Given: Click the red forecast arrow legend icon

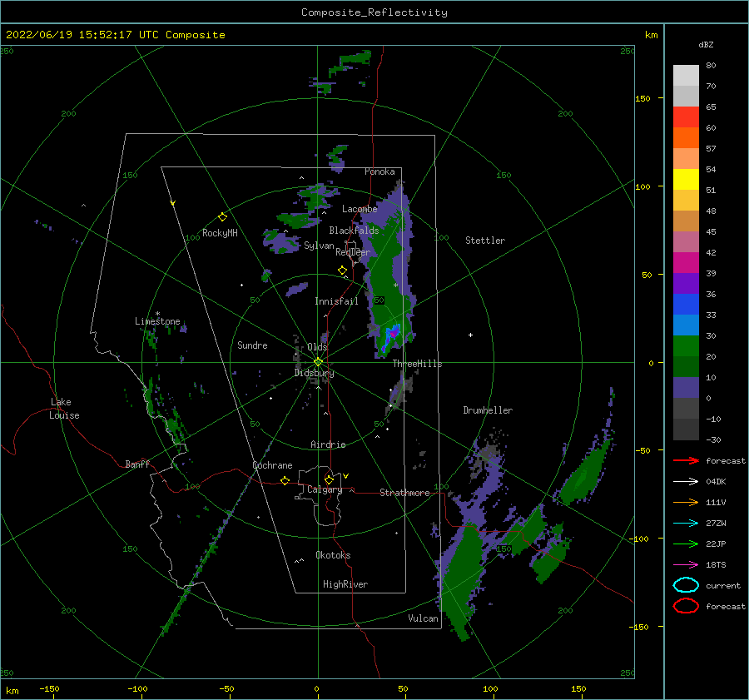Looking at the screenshot, I should point(686,460).
